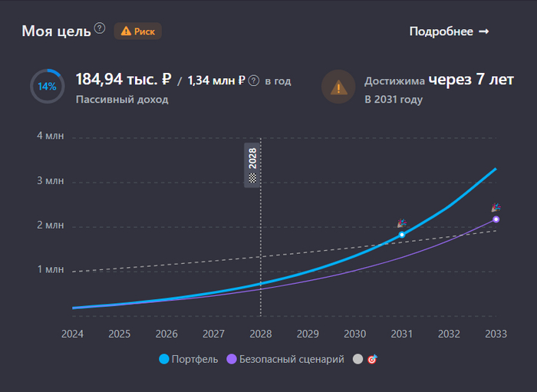Viewport: 537px width, 392px height.
Task: Click the 184,94 тыс. ₽ passive income value
Action: click(123, 79)
